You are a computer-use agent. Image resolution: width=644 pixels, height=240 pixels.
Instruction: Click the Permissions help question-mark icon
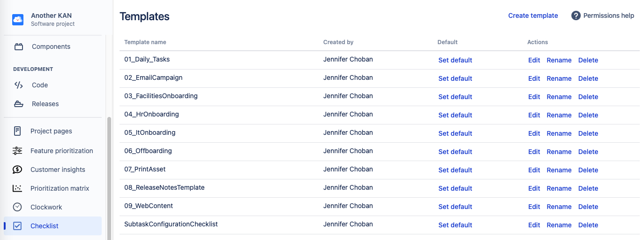(x=576, y=15)
